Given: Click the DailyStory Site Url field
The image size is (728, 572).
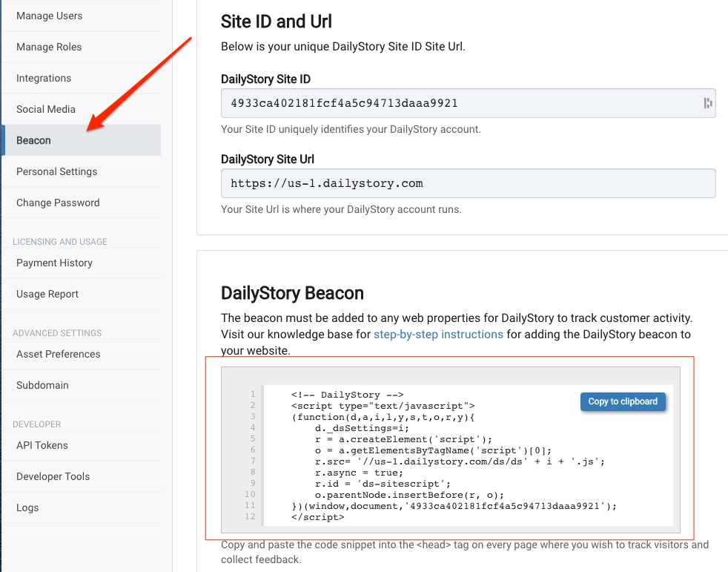Looking at the screenshot, I should pyautogui.click(x=468, y=183).
